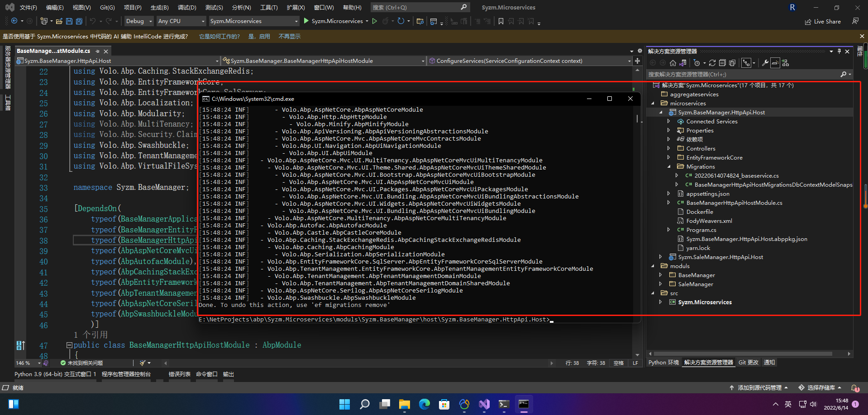The height and width of the screenshot is (415, 868).
Task: Click the editor settings gear icon
Action: click(640, 51)
